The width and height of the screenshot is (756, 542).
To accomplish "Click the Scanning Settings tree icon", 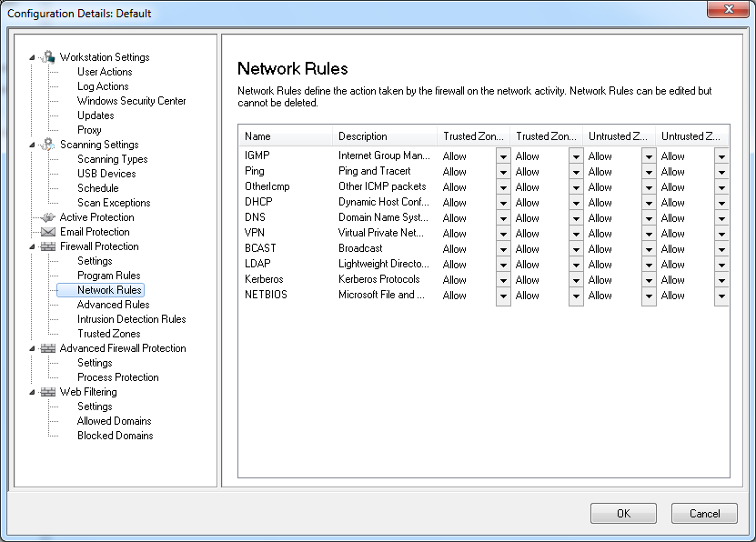I will pos(48,145).
